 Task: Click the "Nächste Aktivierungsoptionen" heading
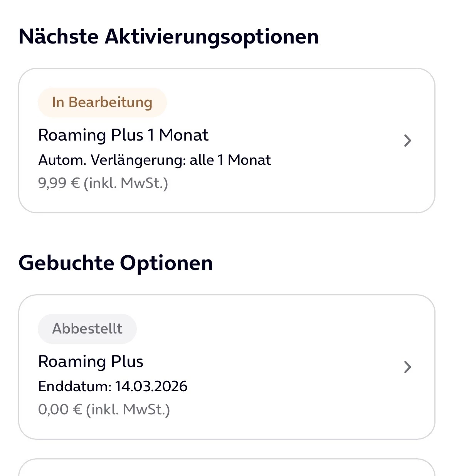[x=168, y=37]
